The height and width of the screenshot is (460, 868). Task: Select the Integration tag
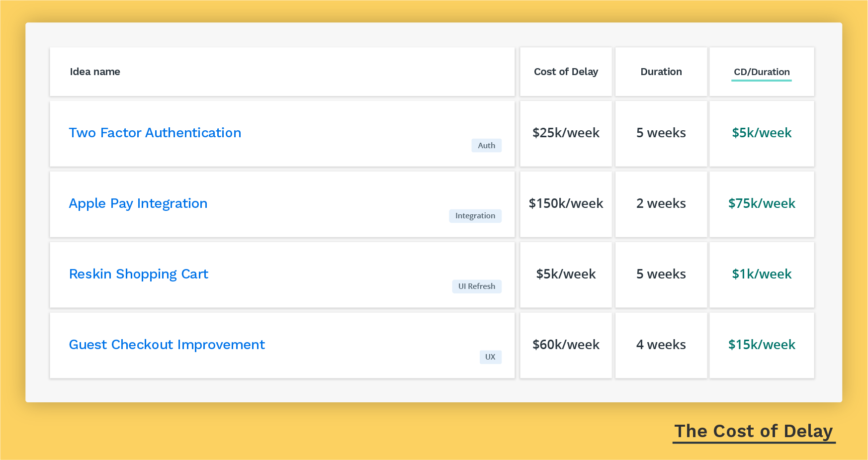pyautogui.click(x=475, y=216)
